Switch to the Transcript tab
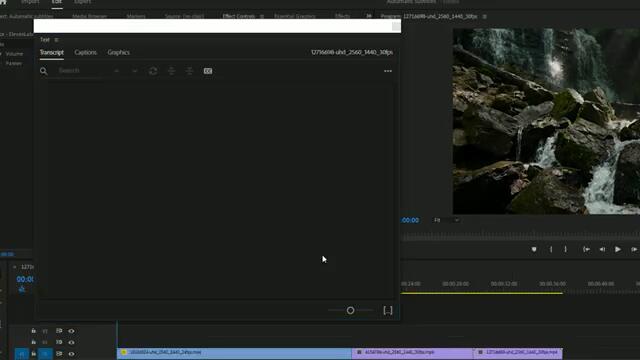640x360 pixels. [51, 52]
